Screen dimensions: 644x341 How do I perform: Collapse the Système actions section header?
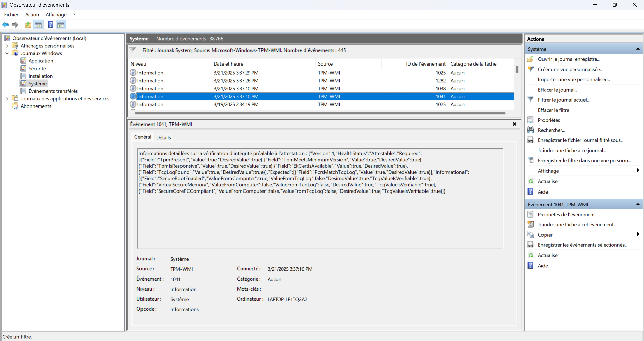click(637, 49)
